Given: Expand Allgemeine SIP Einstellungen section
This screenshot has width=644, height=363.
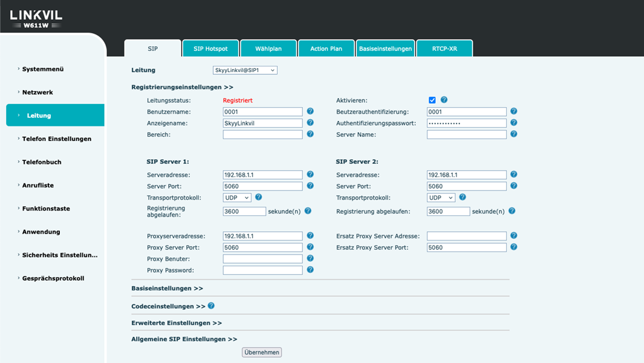Looking at the screenshot, I should (x=184, y=339).
